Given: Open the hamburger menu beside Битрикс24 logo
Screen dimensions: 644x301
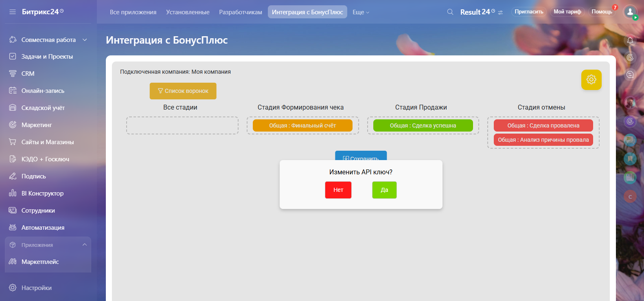Looking at the screenshot, I should pyautogui.click(x=13, y=12).
